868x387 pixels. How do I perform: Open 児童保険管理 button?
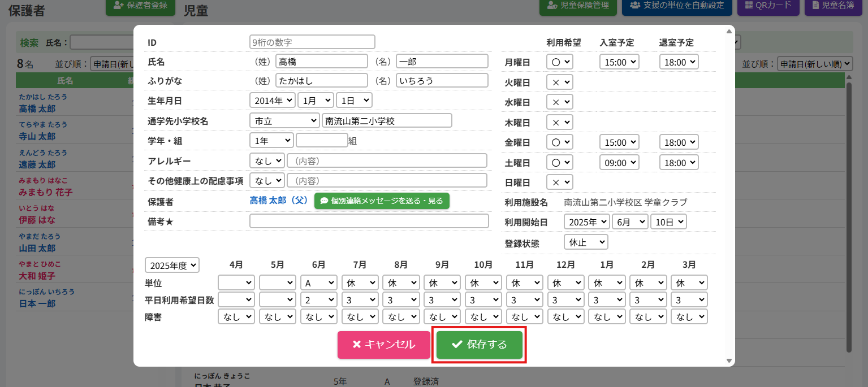[x=577, y=6]
